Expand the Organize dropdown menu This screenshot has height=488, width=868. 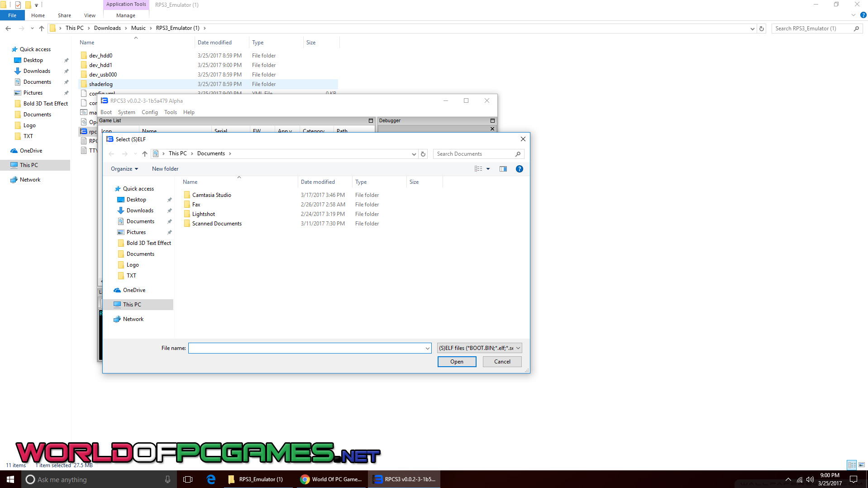coord(124,169)
